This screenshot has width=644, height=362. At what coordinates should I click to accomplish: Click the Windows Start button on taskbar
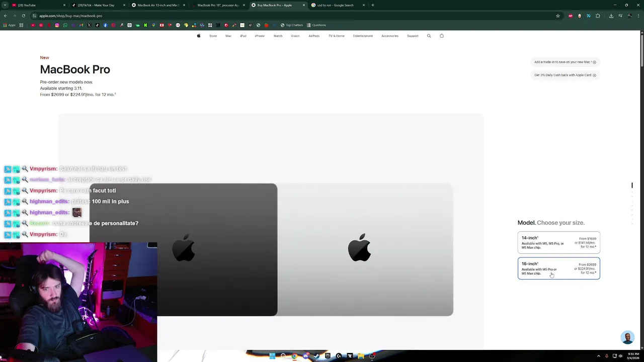pos(272,356)
